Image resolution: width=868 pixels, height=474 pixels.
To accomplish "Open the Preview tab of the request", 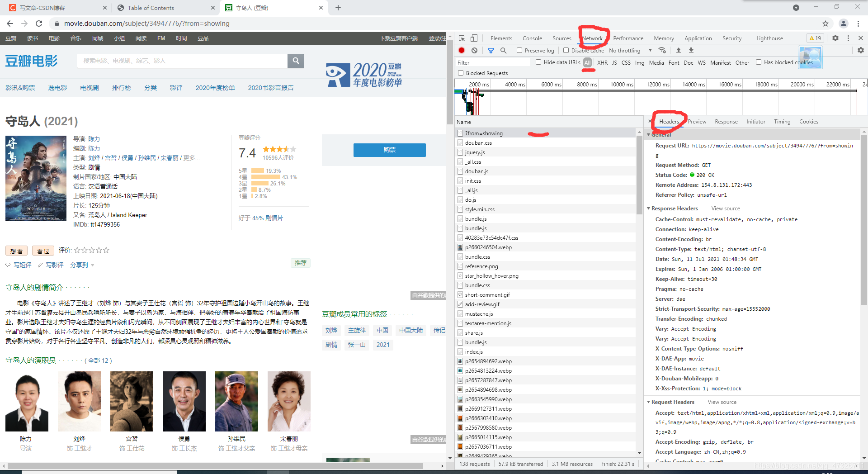I will tap(697, 122).
